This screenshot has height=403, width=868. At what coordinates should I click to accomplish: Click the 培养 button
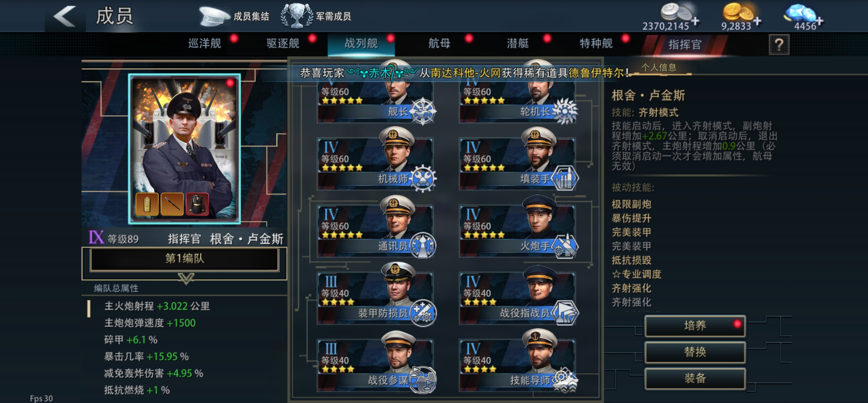(695, 326)
